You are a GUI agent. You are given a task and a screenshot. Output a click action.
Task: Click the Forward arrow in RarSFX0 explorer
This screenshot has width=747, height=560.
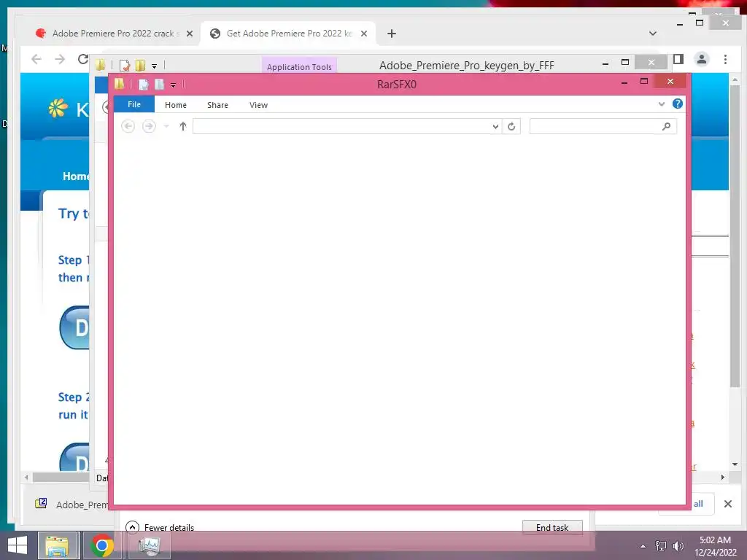coord(149,126)
